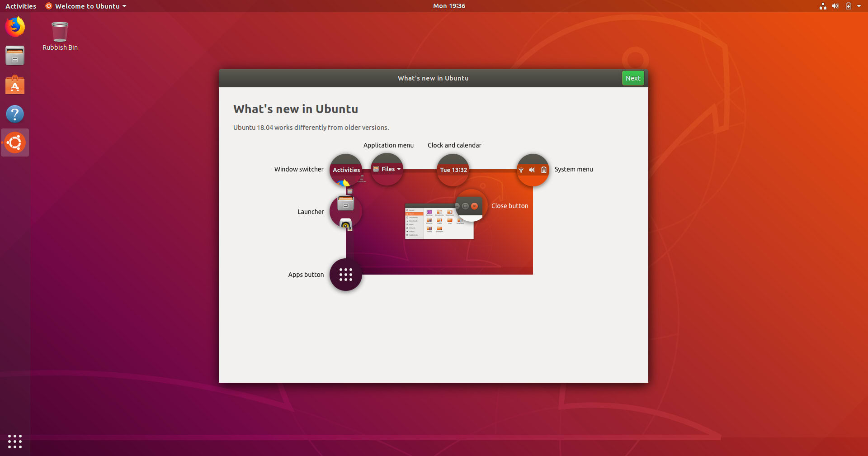Open the clock showing Mon 19:36

click(x=449, y=6)
